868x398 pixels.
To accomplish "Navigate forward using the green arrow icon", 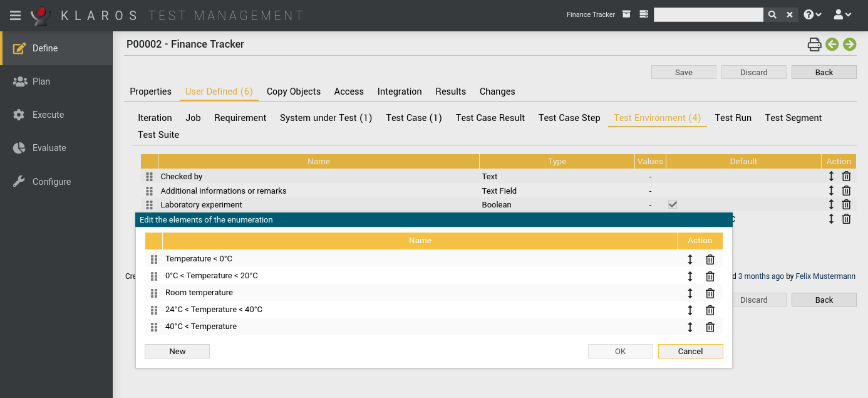I will 849,45.
